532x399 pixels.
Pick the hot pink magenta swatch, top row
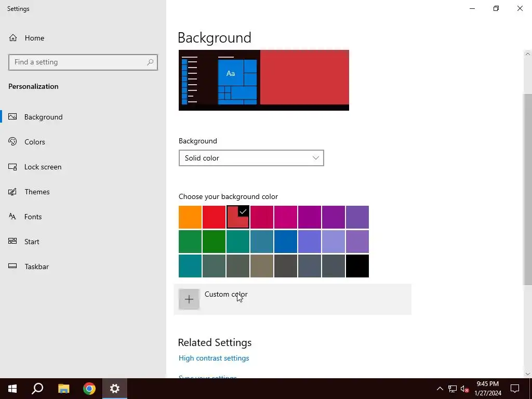[286, 217]
